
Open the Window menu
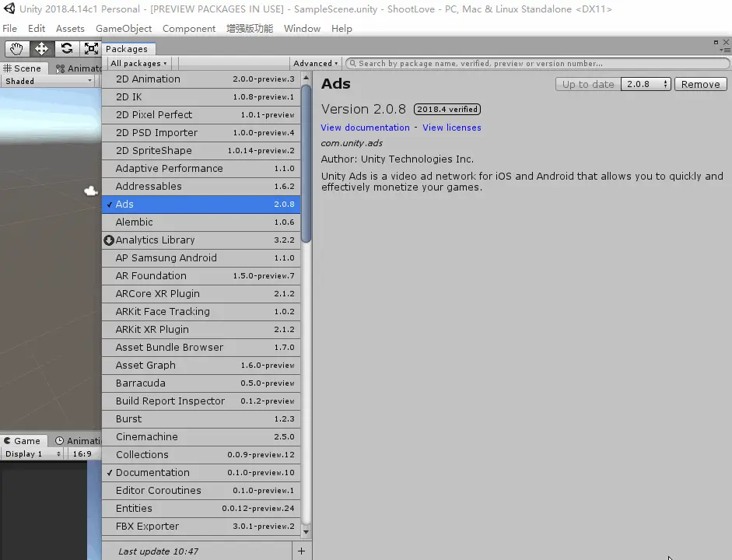pyautogui.click(x=302, y=29)
